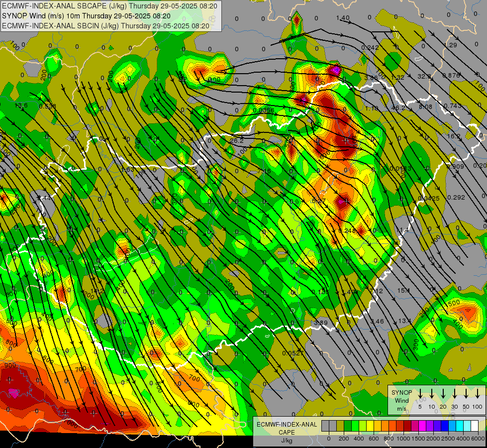Select the orange swatch in CAPE legend
The image size is (487, 448).
pyautogui.click(x=385, y=426)
